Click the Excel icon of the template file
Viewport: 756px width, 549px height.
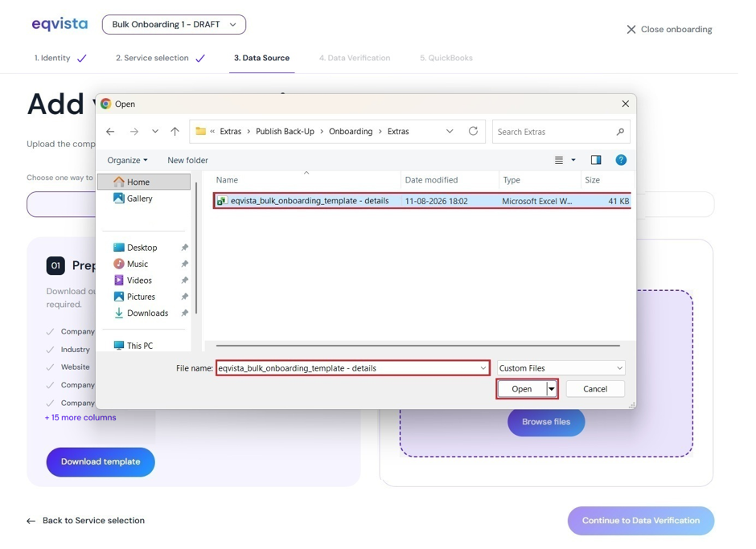[222, 201]
